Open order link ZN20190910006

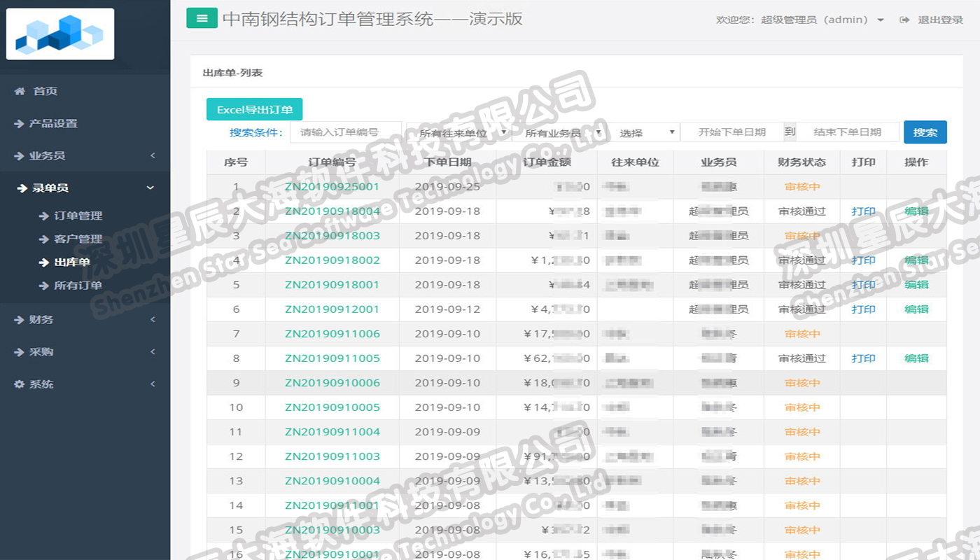click(332, 383)
